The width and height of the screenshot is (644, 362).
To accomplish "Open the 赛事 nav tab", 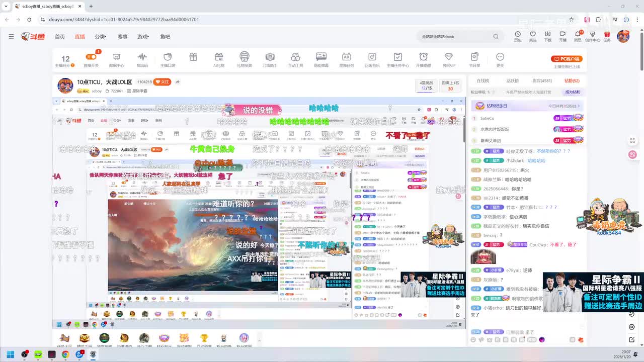I will [x=122, y=37].
